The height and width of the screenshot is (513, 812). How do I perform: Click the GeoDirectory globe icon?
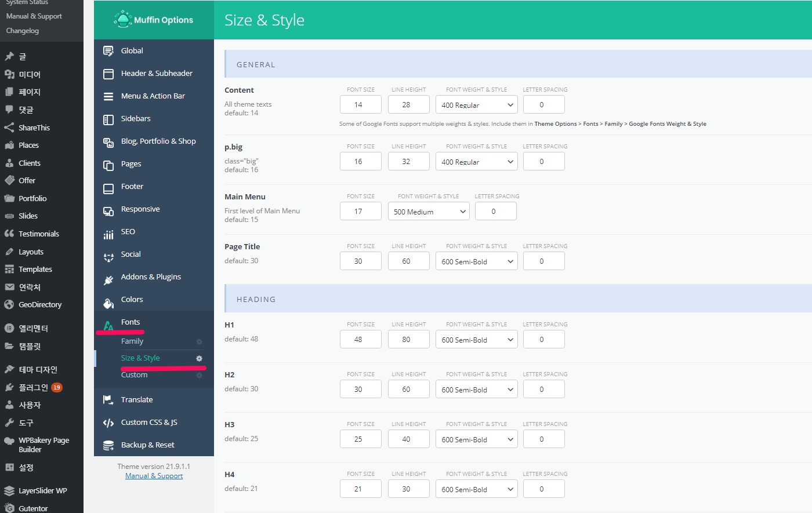[x=9, y=304]
